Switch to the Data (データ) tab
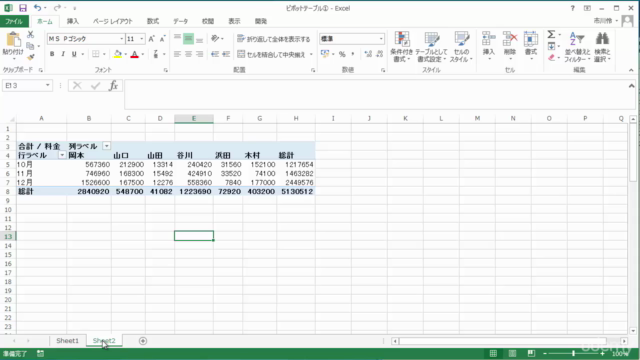 [180, 21]
